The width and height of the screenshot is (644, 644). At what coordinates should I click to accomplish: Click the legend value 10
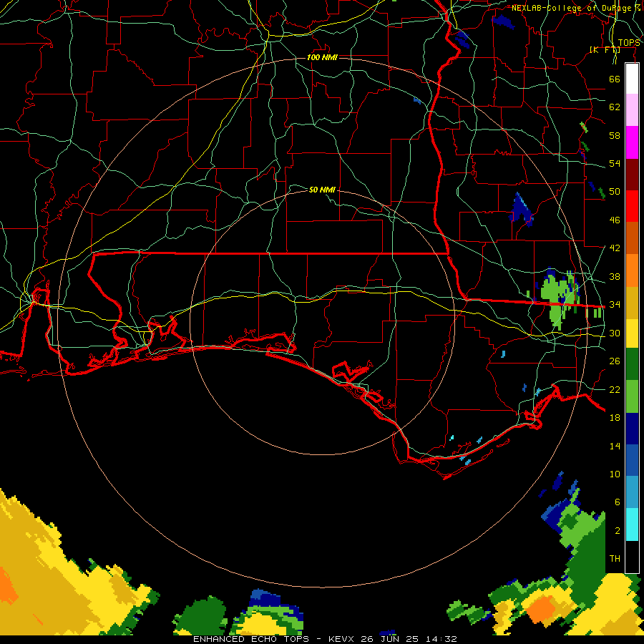tap(615, 474)
